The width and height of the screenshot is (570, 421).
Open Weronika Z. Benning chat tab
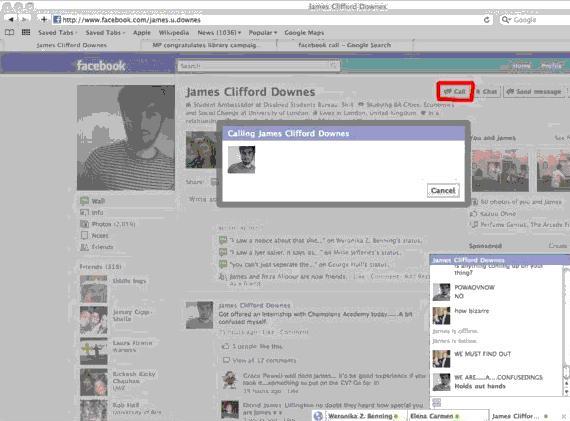pos(358,416)
